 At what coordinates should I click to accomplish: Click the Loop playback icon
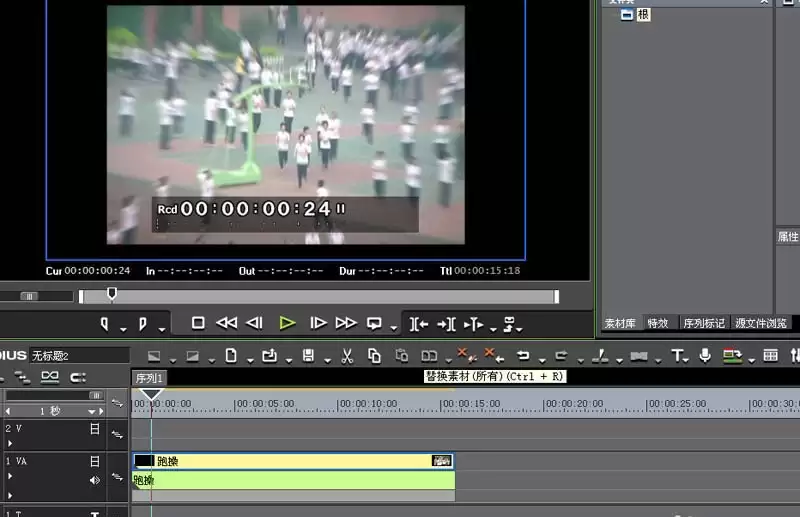point(374,324)
